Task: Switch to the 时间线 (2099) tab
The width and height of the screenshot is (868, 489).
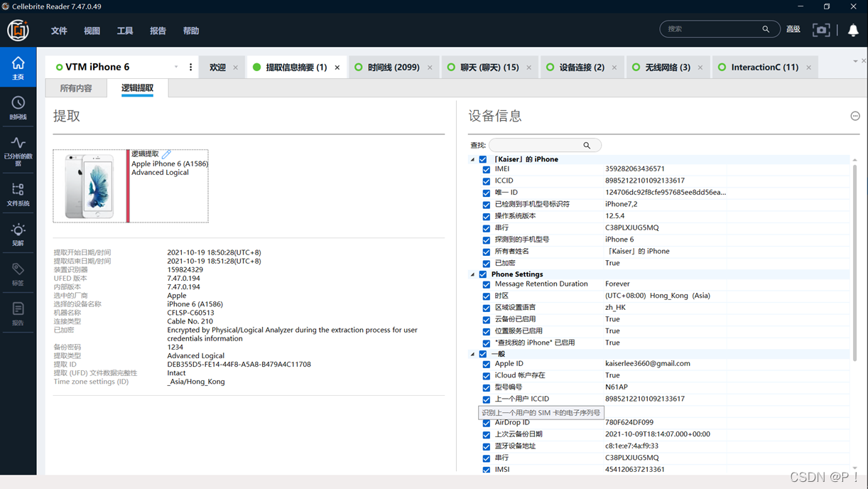Action: [394, 68]
